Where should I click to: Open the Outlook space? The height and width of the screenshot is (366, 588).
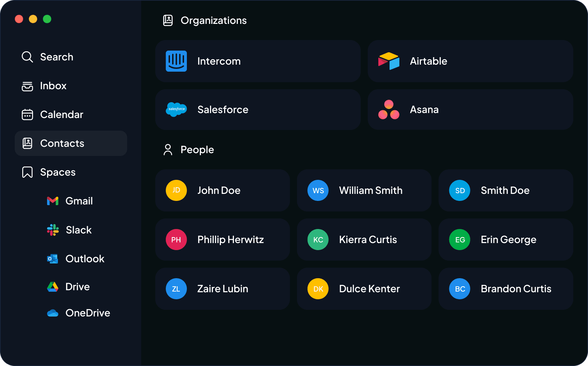click(76, 259)
